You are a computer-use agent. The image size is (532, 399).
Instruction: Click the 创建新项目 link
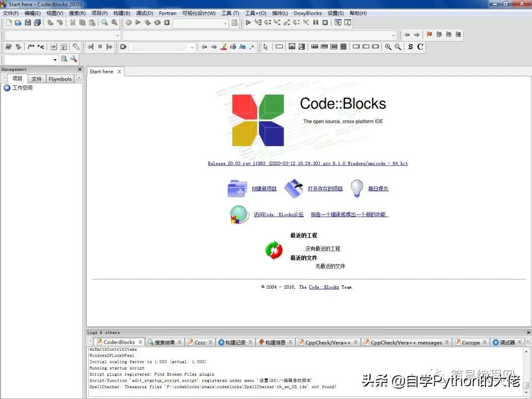coord(264,189)
